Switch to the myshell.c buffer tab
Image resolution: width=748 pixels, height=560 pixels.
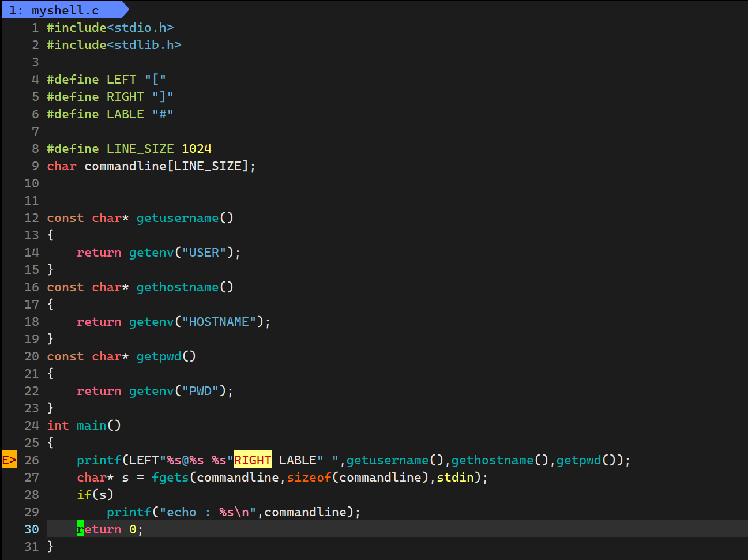click(65, 10)
